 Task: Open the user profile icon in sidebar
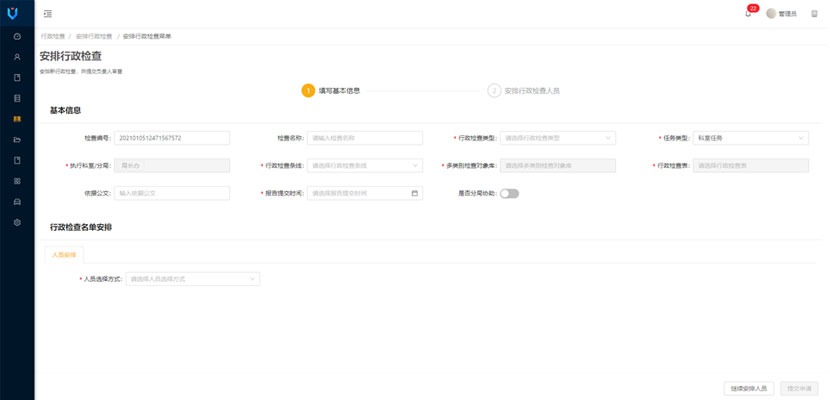point(17,57)
